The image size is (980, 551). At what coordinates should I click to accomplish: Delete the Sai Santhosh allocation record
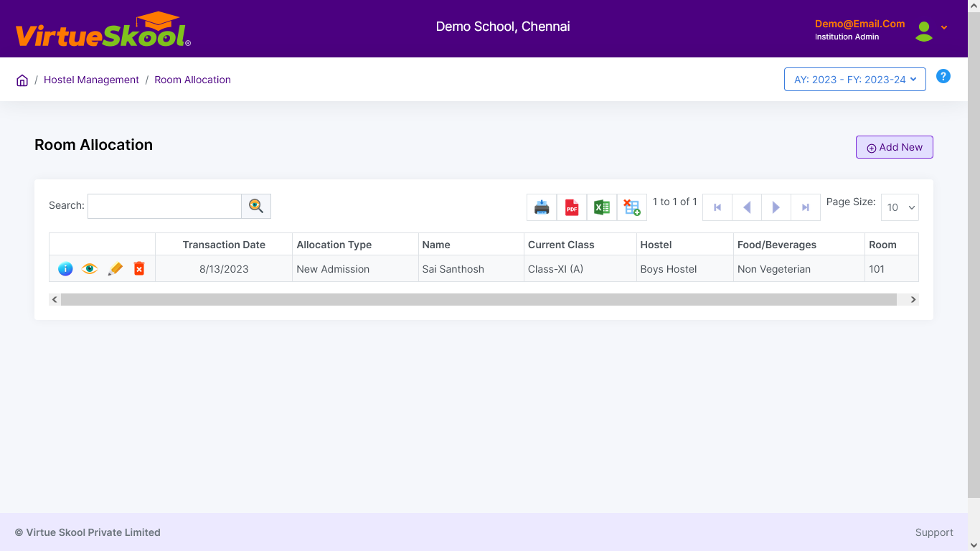139,269
